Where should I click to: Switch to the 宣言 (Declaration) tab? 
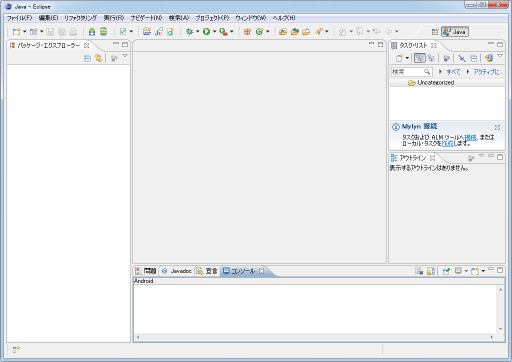click(x=207, y=271)
